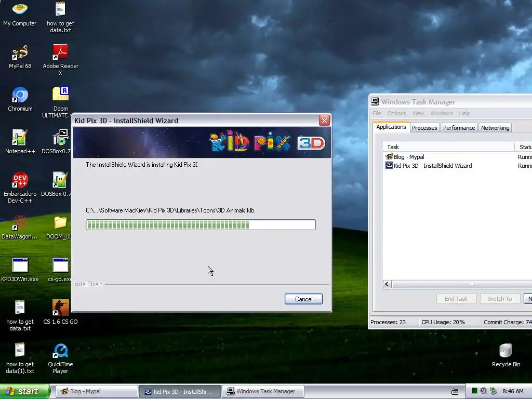The width and height of the screenshot is (532, 399).
Task: Click the installation progress bar
Action: coord(201,224)
